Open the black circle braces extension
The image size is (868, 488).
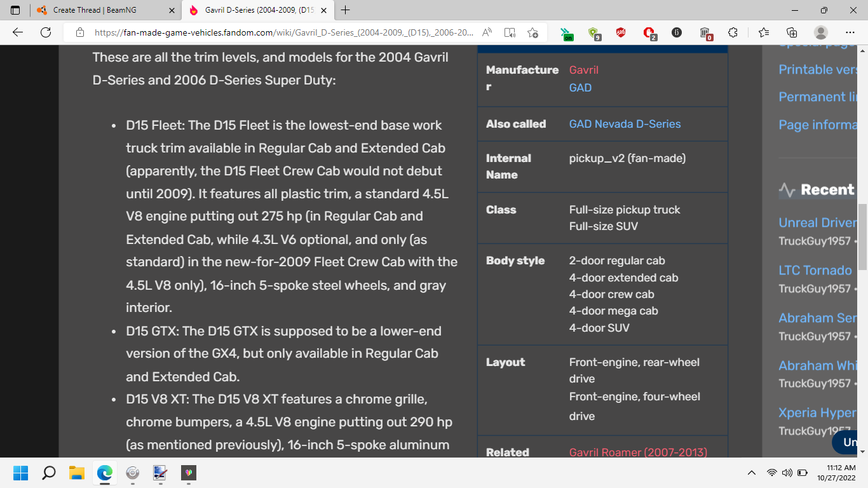pos(677,32)
